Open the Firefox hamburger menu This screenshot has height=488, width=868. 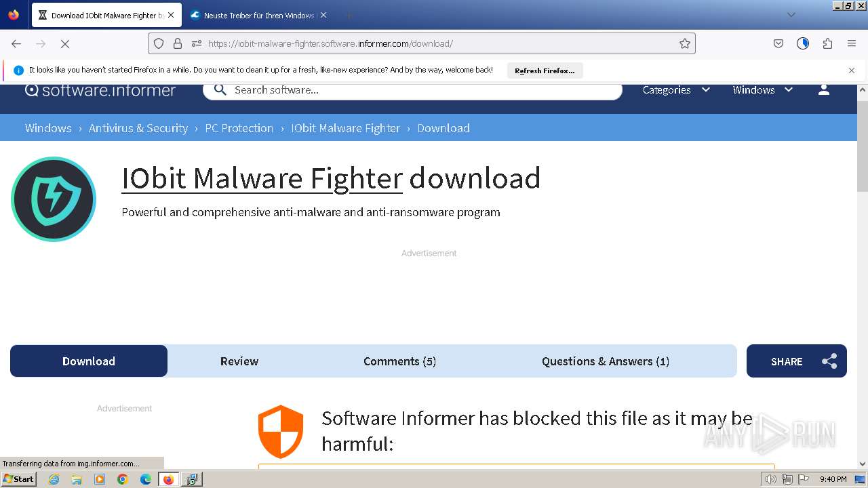pos(852,43)
